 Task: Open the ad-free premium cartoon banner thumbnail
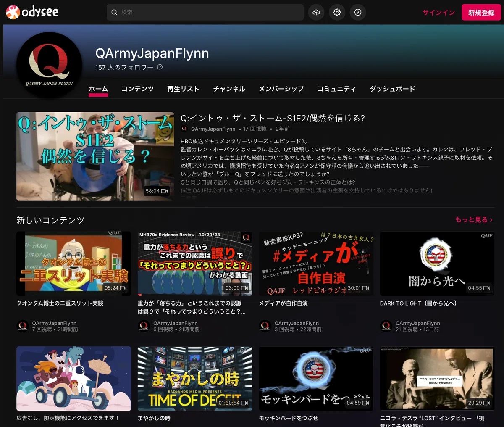coord(73,378)
